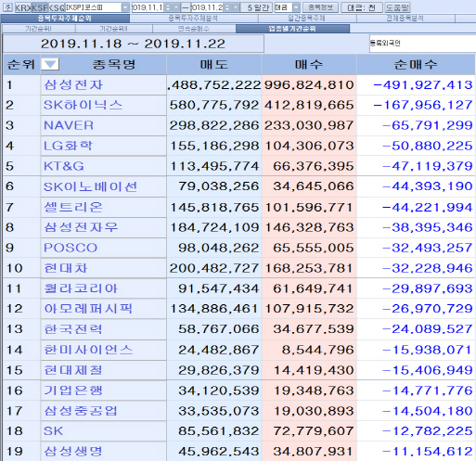Switch to the 종목투자주체분석 tab
Screen dimensions: 476x461
193,19
